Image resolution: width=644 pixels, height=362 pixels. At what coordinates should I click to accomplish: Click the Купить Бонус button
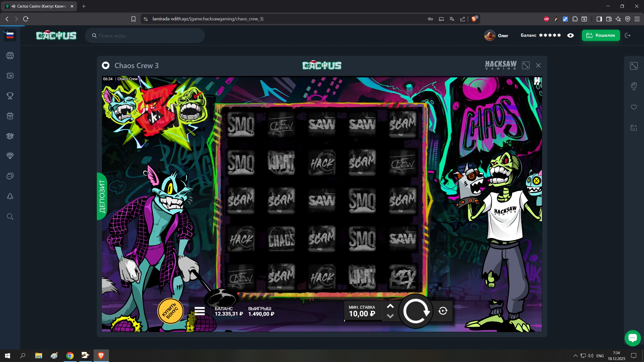pos(170,311)
